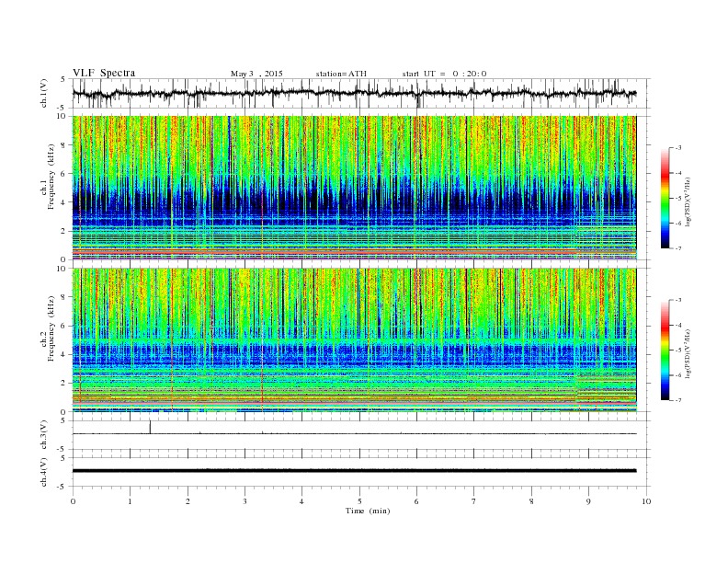Click the '8' time axis tick label
The width and height of the screenshot is (728, 563).
pos(531,501)
